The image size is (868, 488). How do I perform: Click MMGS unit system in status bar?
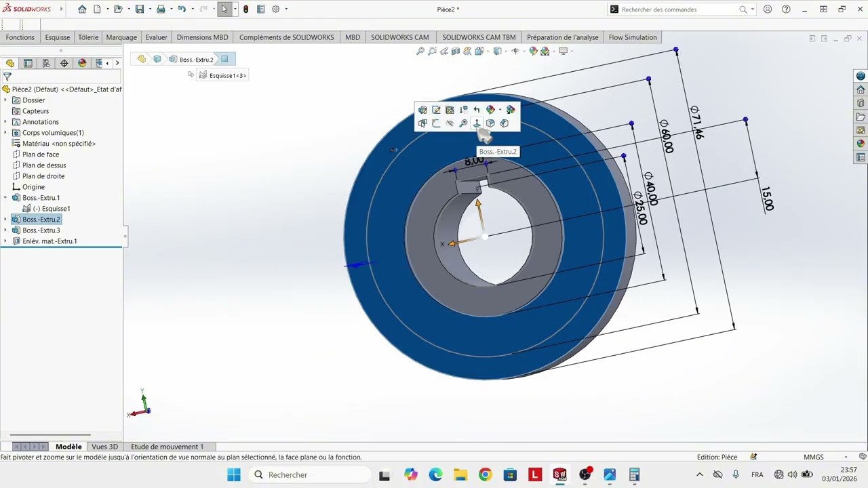pyautogui.click(x=814, y=457)
